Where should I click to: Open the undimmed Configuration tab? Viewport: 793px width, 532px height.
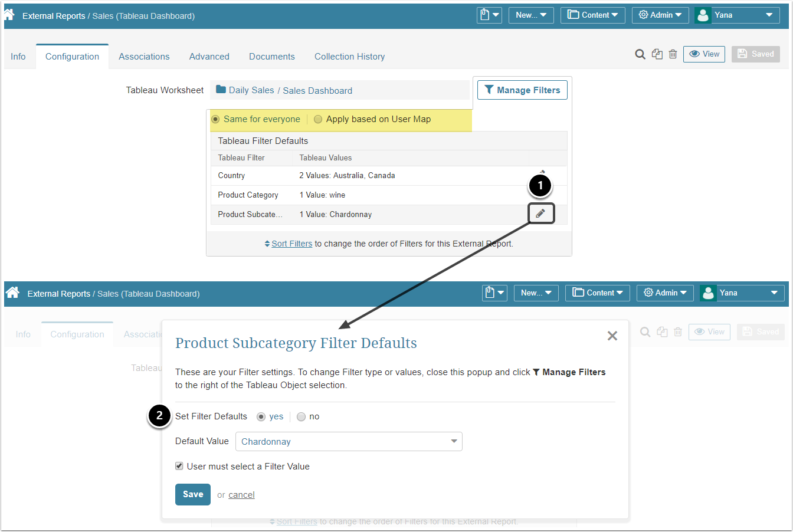pyautogui.click(x=72, y=57)
